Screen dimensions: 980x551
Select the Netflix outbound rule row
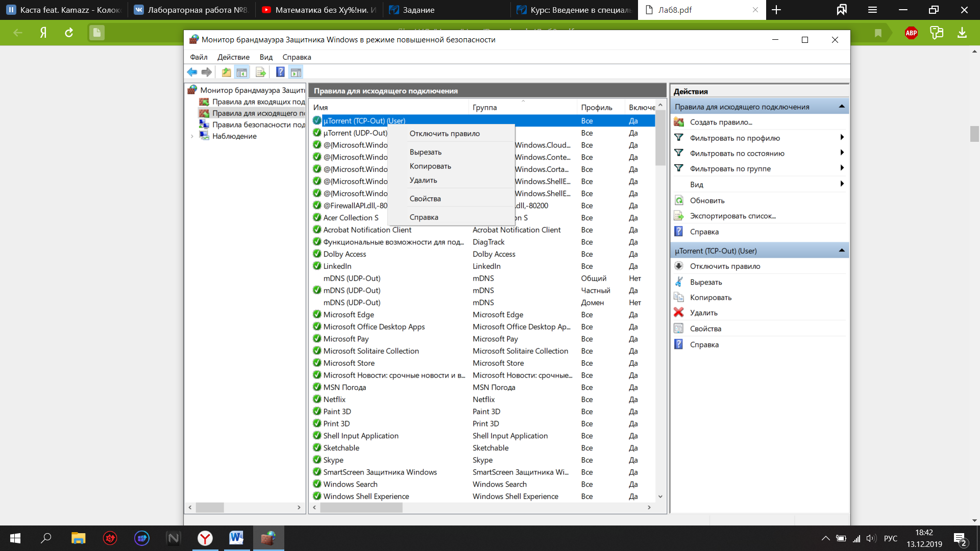[482, 399]
